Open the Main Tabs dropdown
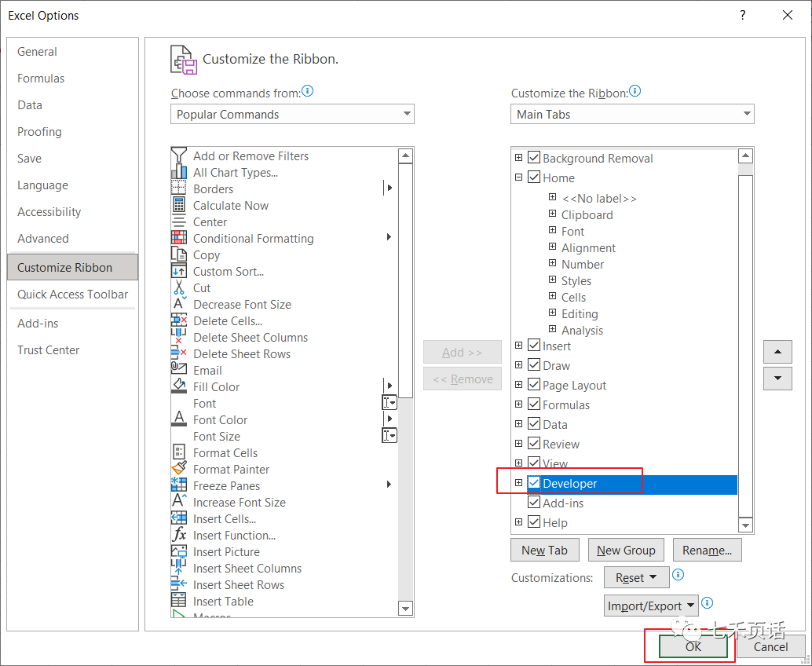Image resolution: width=812 pixels, height=666 pixels. coord(632,114)
